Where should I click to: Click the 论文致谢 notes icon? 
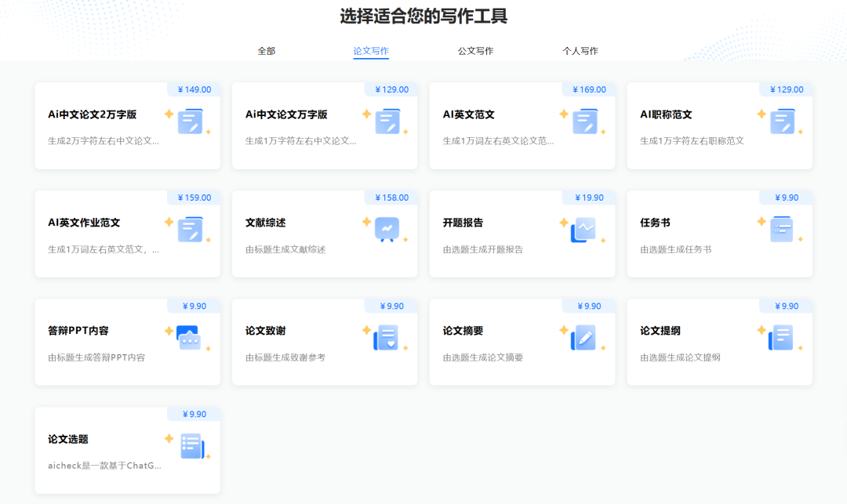pyautogui.click(x=388, y=337)
